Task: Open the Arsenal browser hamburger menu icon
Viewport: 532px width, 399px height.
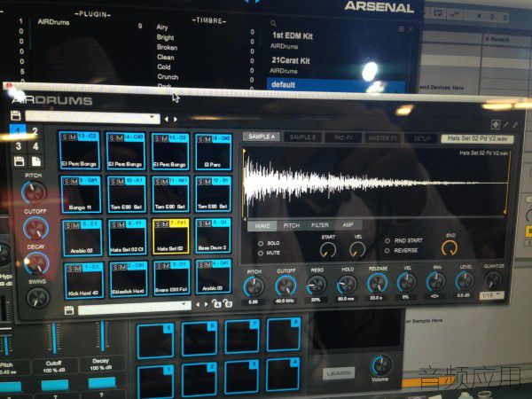Action: [x=402, y=29]
